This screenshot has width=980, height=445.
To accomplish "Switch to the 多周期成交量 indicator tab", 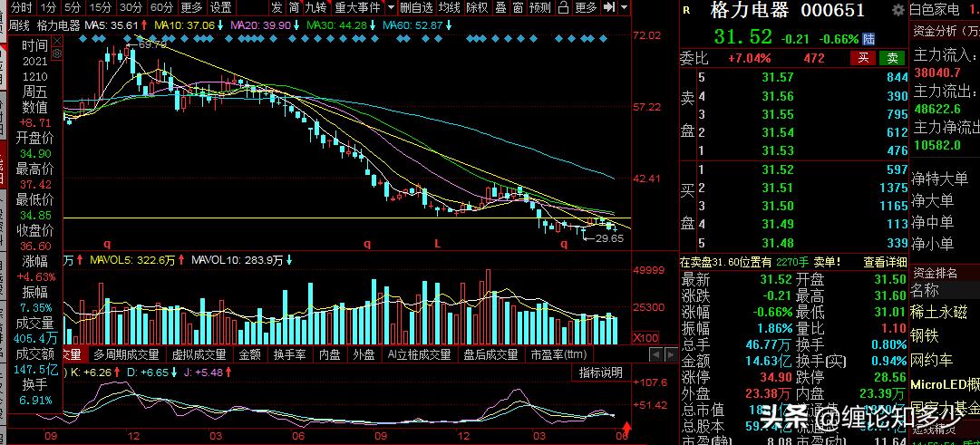I will [127, 354].
